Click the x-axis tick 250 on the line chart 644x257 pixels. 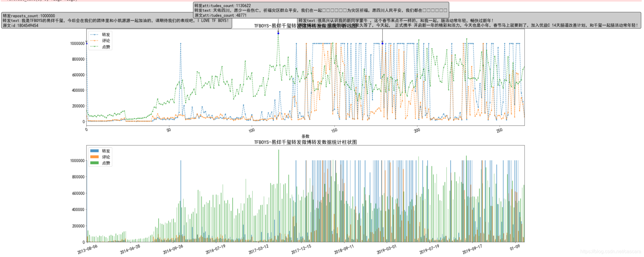tap(499, 130)
